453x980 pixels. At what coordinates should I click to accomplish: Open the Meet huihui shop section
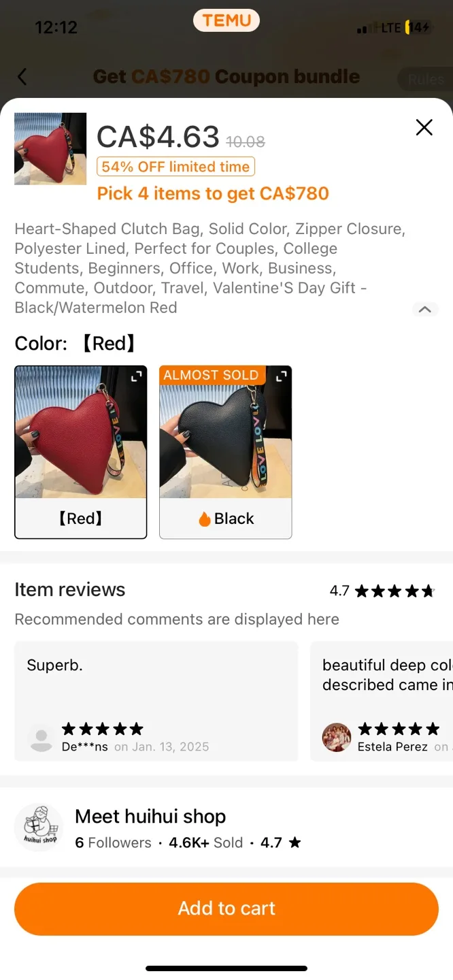(150, 816)
